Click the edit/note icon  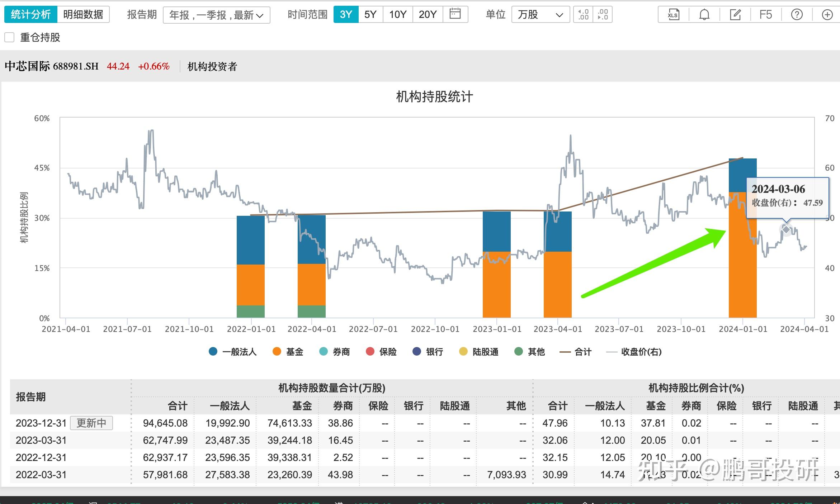pos(735,14)
